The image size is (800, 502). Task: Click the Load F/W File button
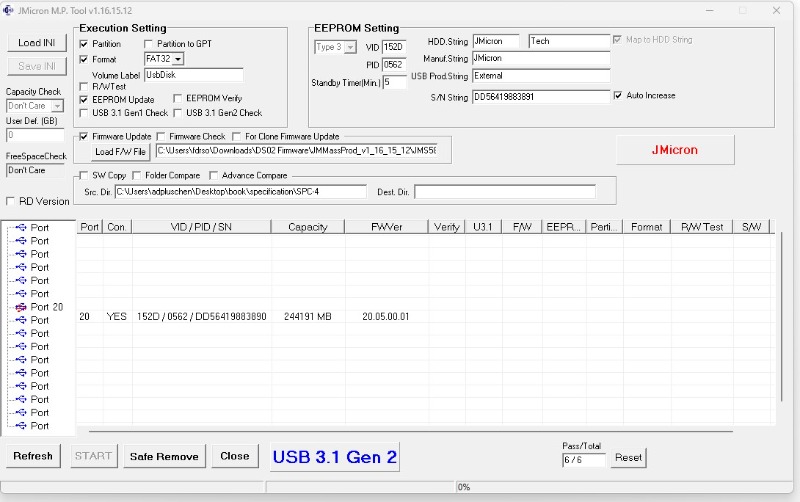120,152
